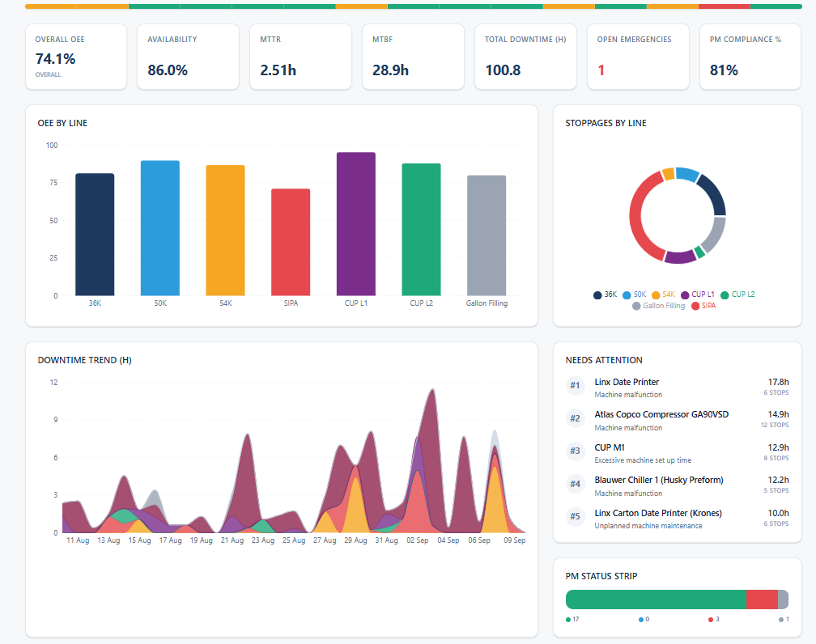Click the OEE By Line heading
The width and height of the screenshot is (816, 644).
[x=62, y=123]
